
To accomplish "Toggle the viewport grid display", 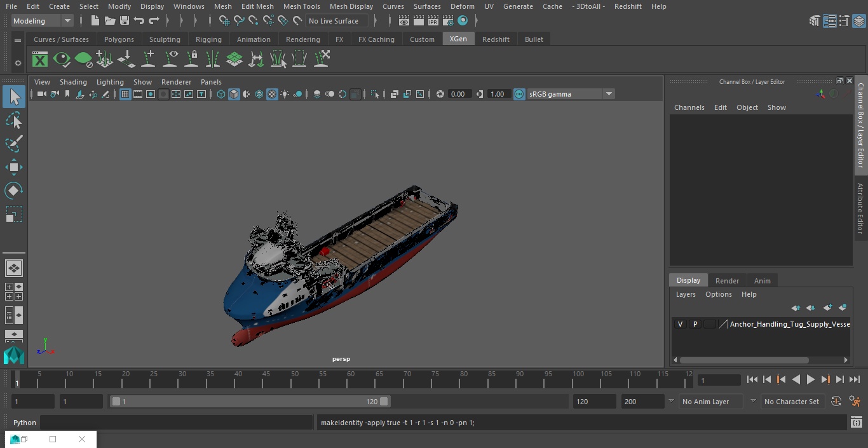I will point(125,94).
